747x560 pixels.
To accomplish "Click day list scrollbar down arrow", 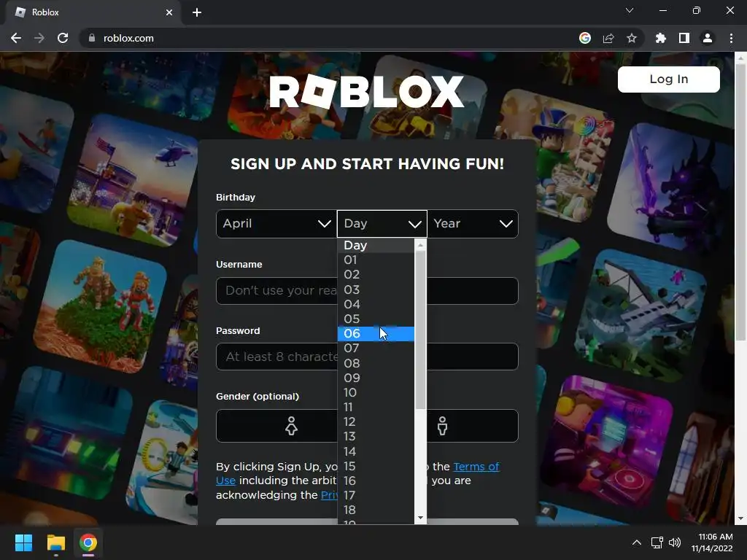I will [x=420, y=518].
